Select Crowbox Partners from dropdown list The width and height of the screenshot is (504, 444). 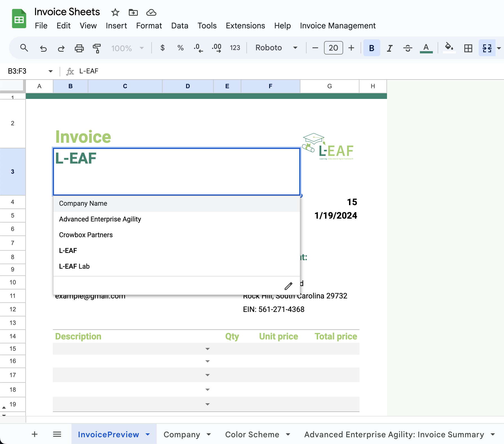coord(177,235)
